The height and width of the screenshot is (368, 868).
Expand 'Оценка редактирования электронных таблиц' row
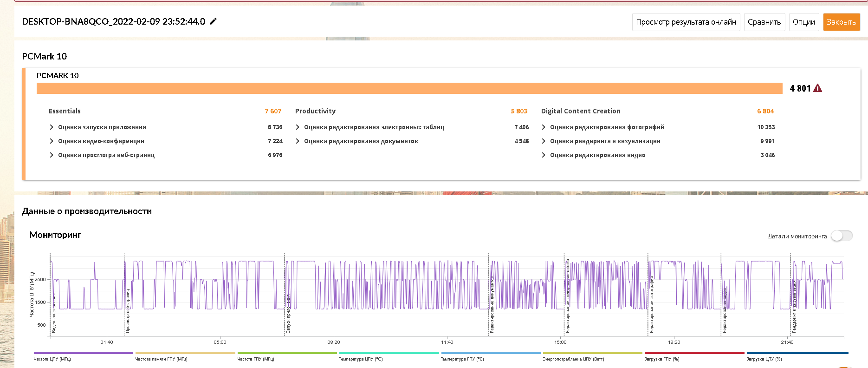298,127
